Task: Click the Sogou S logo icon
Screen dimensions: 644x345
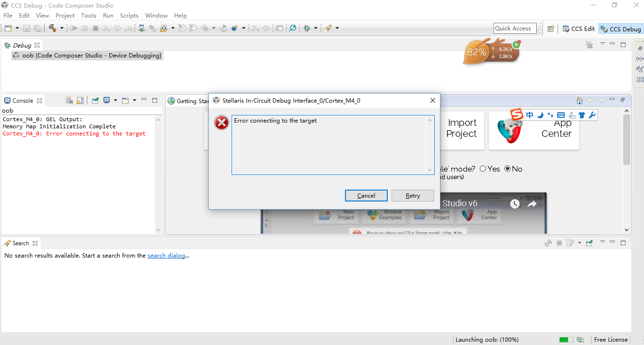Action: [517, 115]
